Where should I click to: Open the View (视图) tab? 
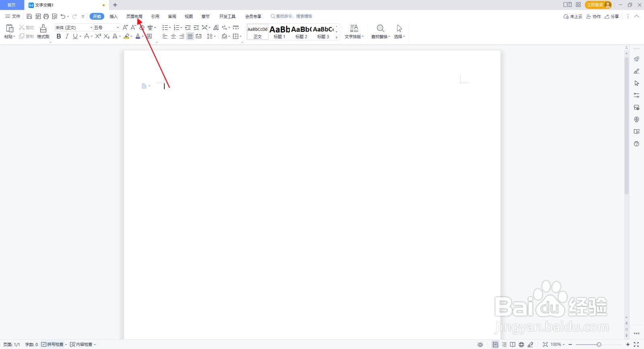pos(189,17)
